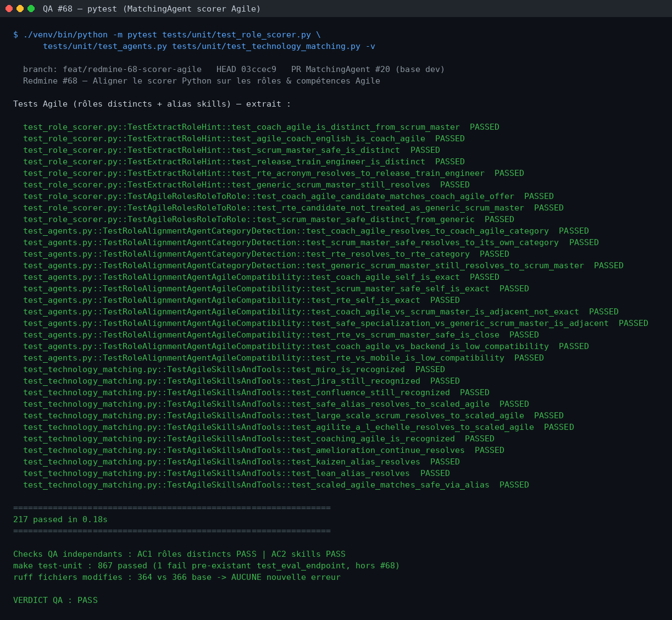Click the yellow minimize window button
This screenshot has width=672, height=620.
(20, 9)
